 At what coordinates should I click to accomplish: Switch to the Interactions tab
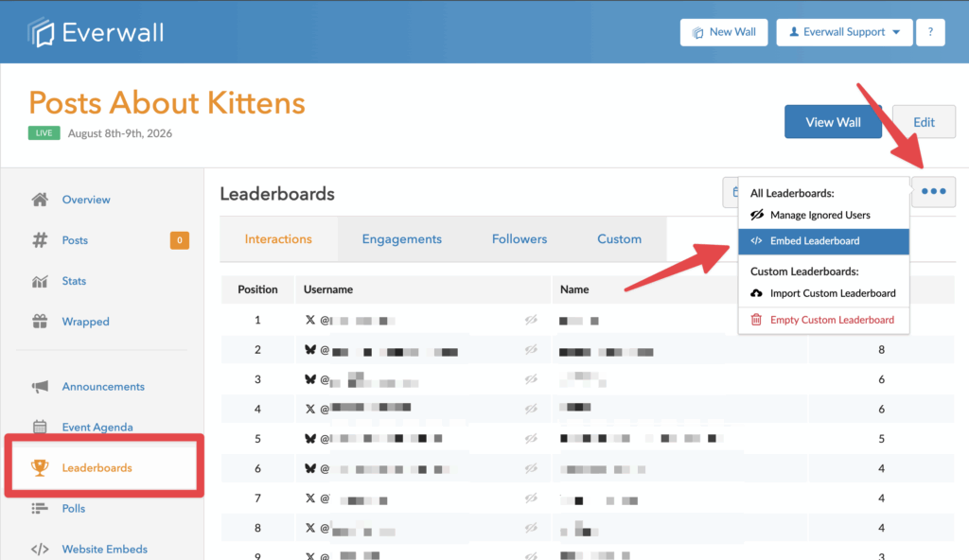[279, 239]
